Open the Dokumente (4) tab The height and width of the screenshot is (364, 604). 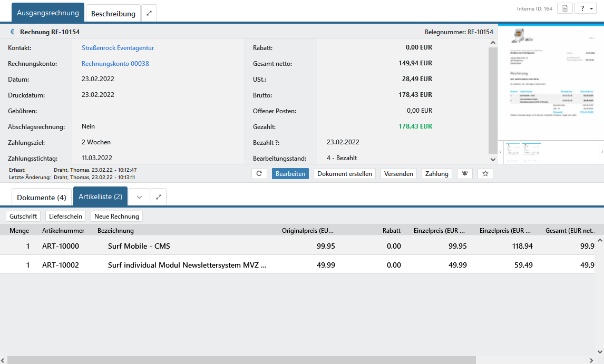pos(42,198)
